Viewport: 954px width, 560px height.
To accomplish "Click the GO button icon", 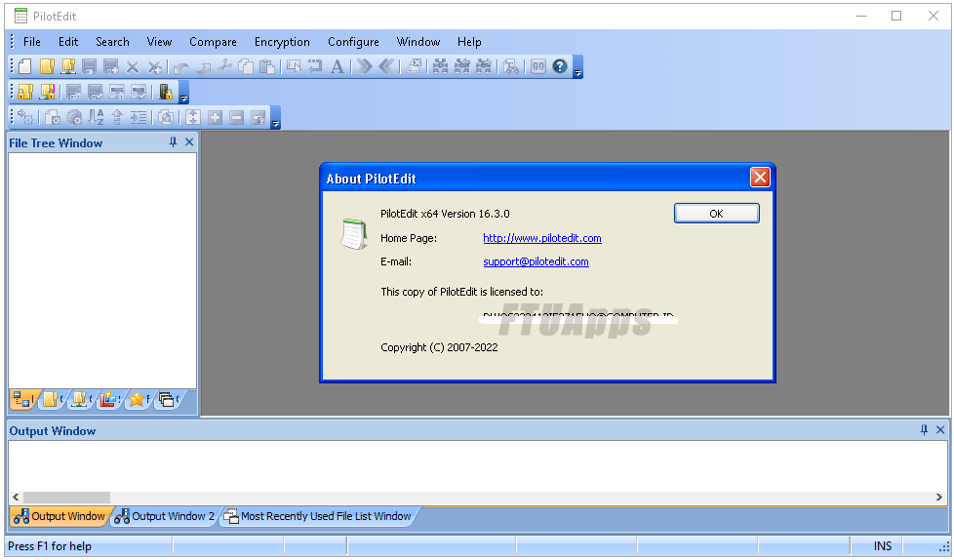I will tap(538, 66).
